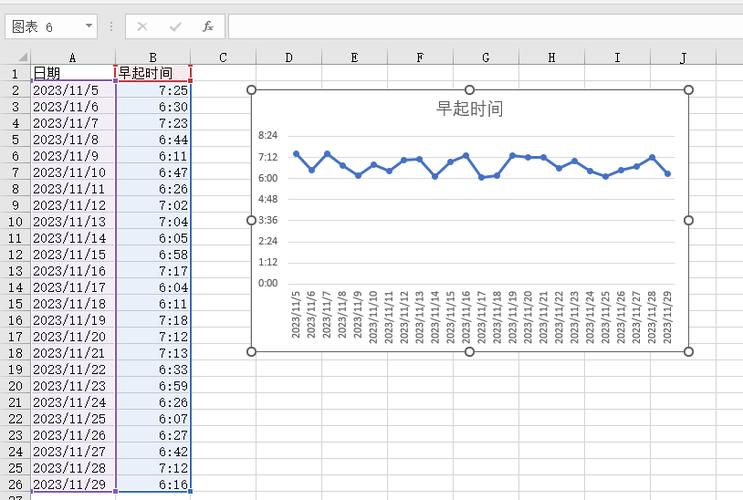Click the chart's left-middle resize handle
Screen dimensions: 743x500
(x=252, y=220)
